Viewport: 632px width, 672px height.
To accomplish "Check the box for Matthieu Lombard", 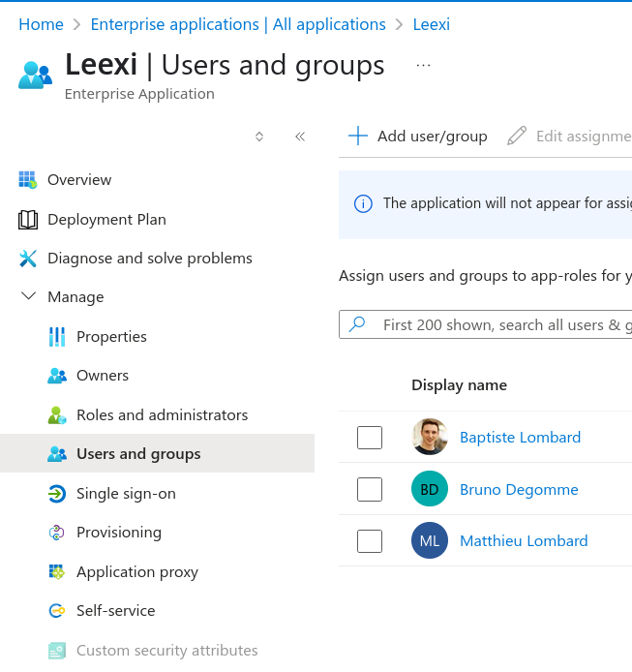I will [x=370, y=541].
